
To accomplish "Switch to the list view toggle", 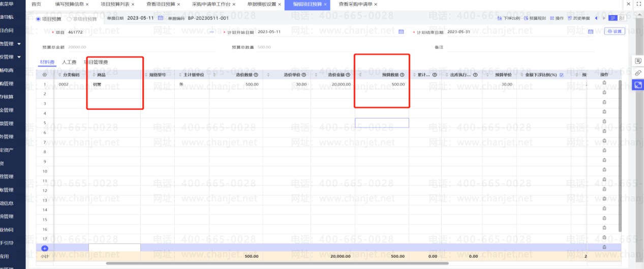I will coord(614,18).
